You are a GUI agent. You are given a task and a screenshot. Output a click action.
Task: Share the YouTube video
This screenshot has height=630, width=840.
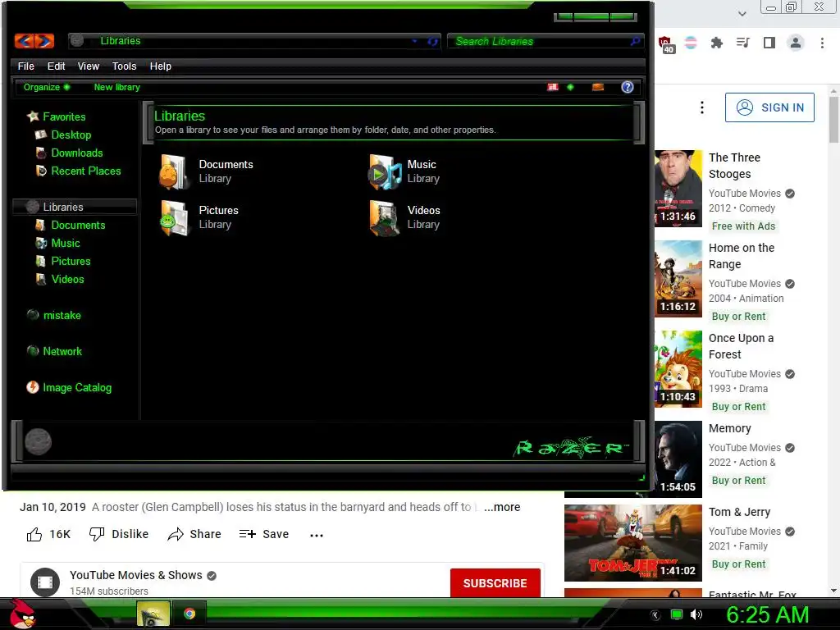click(194, 534)
